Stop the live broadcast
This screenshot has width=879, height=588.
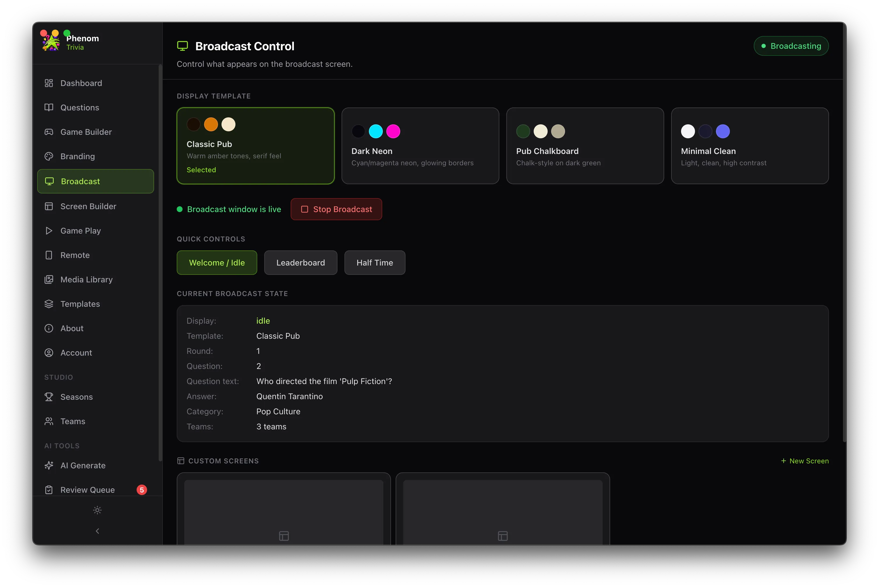coord(336,209)
